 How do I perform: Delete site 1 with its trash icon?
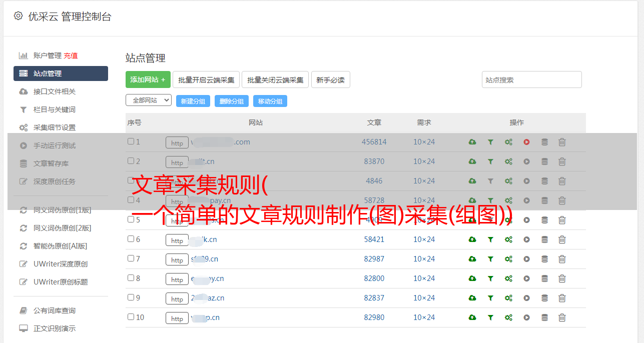(562, 142)
